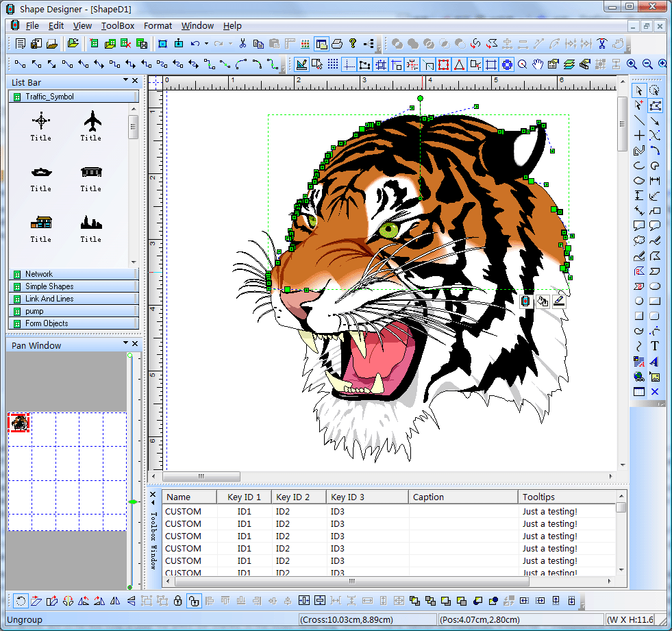This screenshot has width=672, height=631.
Task: Pick the pointer selection arrow tool
Action: 638,90
